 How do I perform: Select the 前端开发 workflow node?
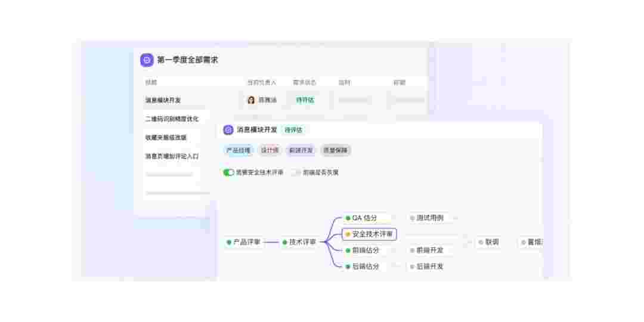(x=429, y=250)
